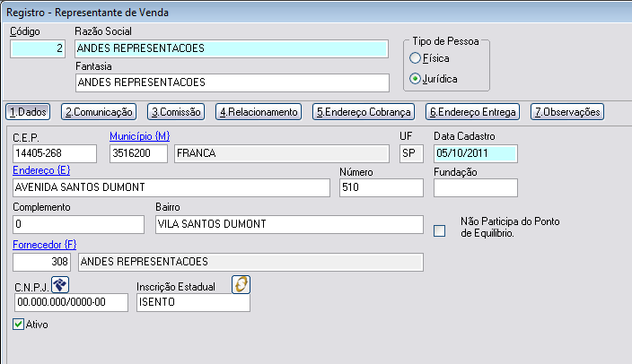Click the AVENIDA SANTOS DUMONT address field
632x364 pixels.
point(171,187)
